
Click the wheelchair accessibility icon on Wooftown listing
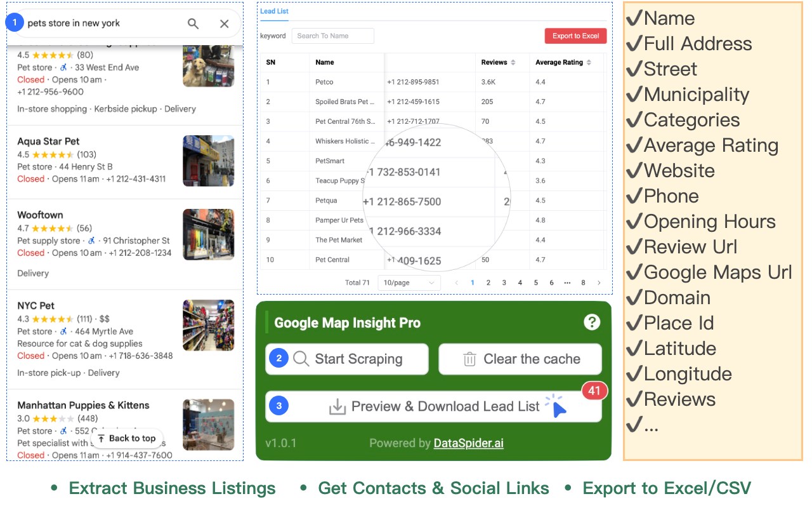coord(91,241)
